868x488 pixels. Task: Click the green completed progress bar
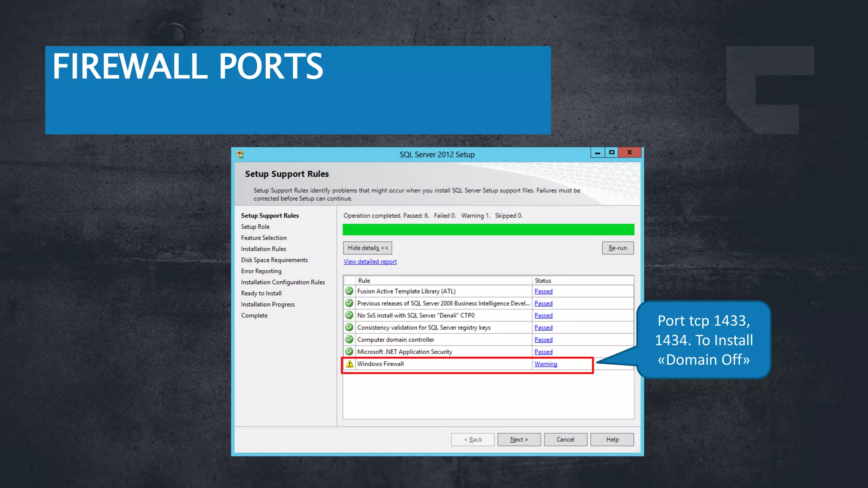pos(488,230)
